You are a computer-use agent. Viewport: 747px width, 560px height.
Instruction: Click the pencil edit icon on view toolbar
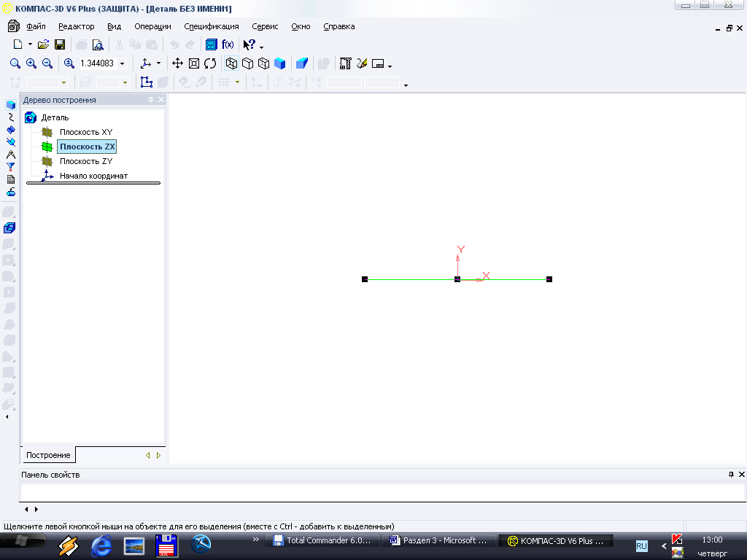[362, 63]
